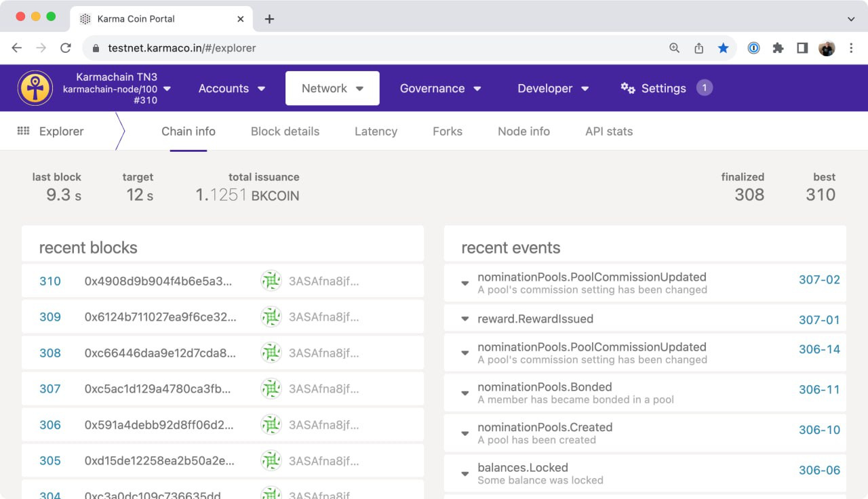Open event link 307-02
Image resolution: width=868 pixels, height=499 pixels.
point(819,279)
